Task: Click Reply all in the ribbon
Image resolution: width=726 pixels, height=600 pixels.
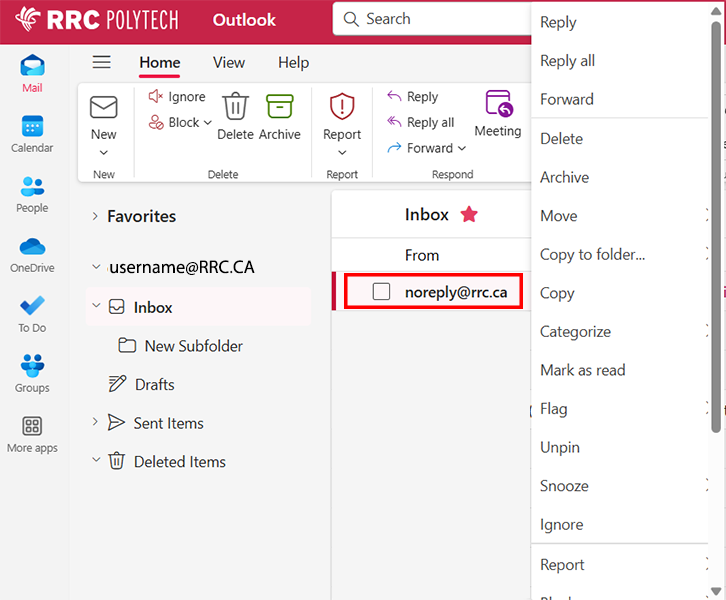Action: (x=420, y=122)
